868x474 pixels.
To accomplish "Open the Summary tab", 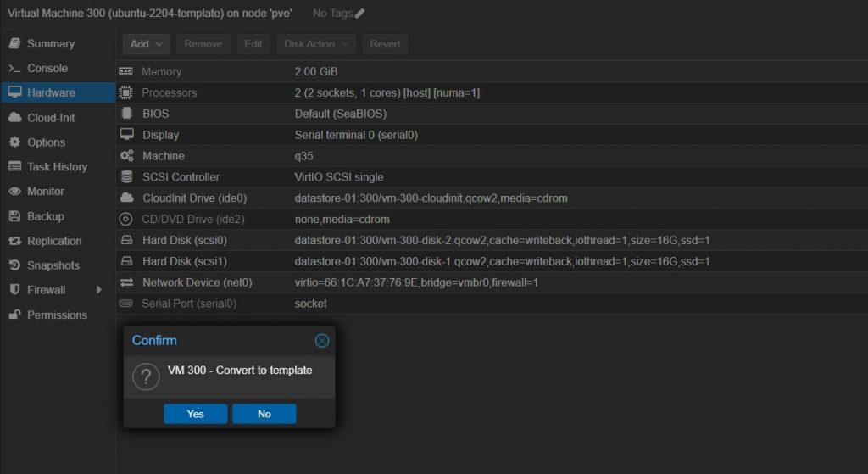I will [x=50, y=44].
